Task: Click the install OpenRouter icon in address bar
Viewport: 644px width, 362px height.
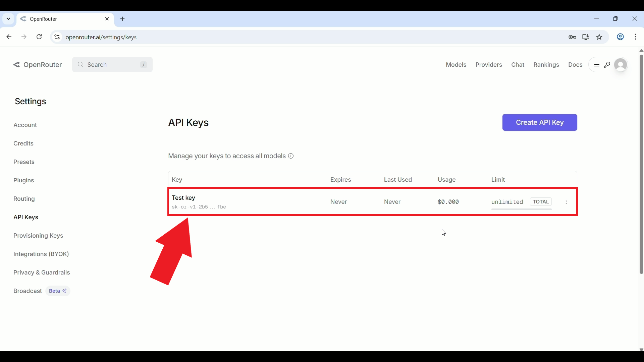Action: click(x=586, y=37)
